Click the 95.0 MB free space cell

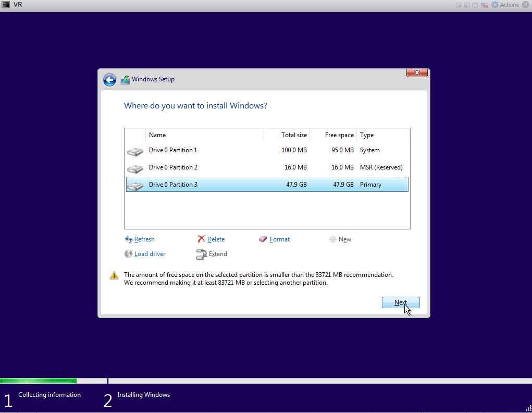click(x=342, y=150)
